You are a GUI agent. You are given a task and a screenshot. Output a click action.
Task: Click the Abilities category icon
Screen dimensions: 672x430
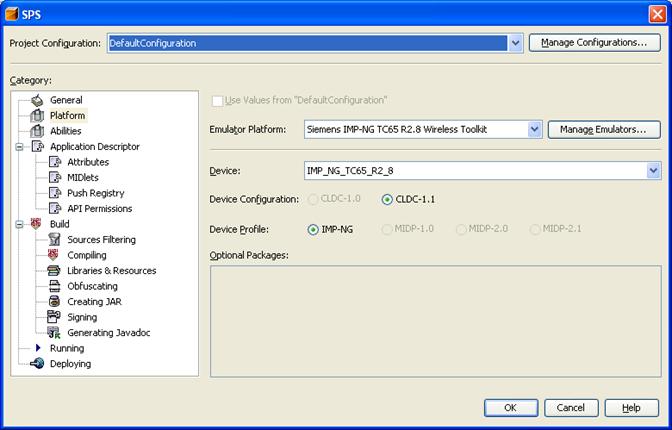coord(37,131)
